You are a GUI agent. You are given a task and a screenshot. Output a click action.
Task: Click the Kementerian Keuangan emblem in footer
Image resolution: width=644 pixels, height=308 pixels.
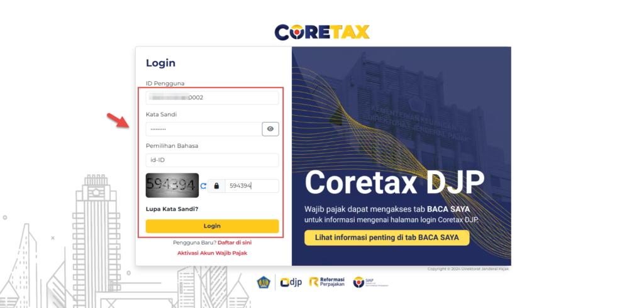click(x=264, y=282)
